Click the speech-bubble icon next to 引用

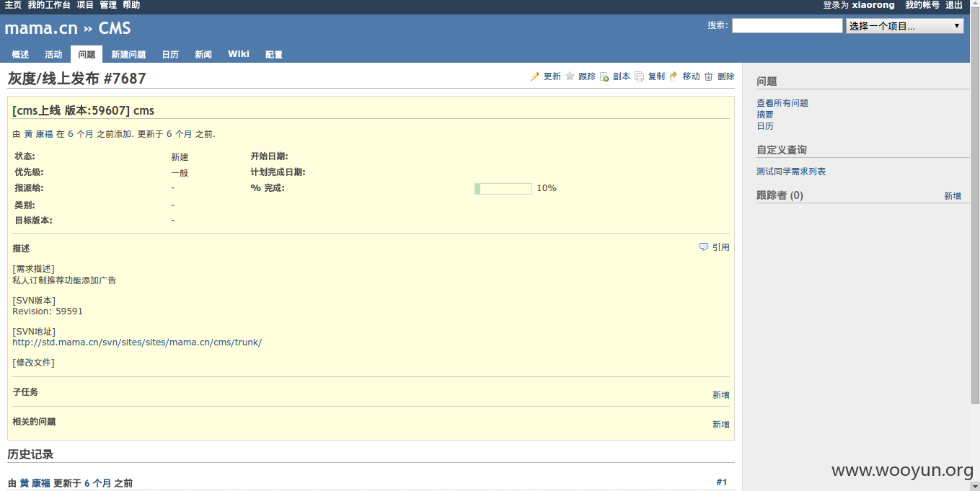(704, 247)
